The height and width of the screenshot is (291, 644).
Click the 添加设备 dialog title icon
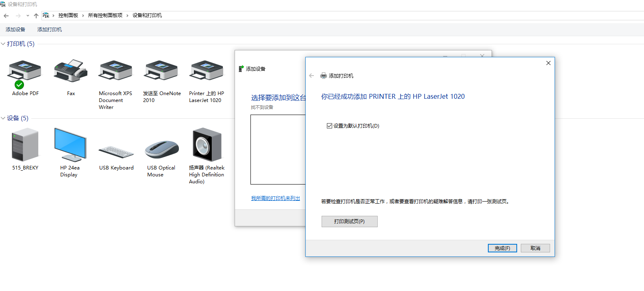point(241,69)
